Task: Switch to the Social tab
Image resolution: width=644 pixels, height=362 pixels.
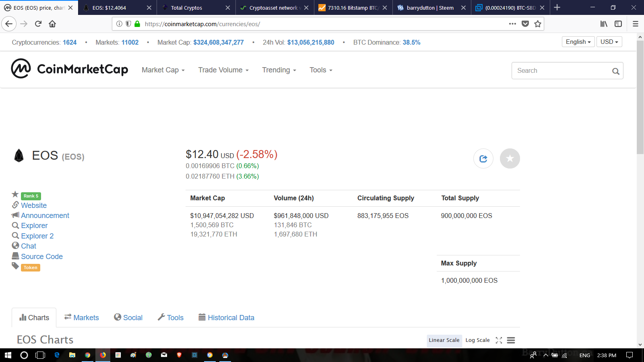Action: 128,318
